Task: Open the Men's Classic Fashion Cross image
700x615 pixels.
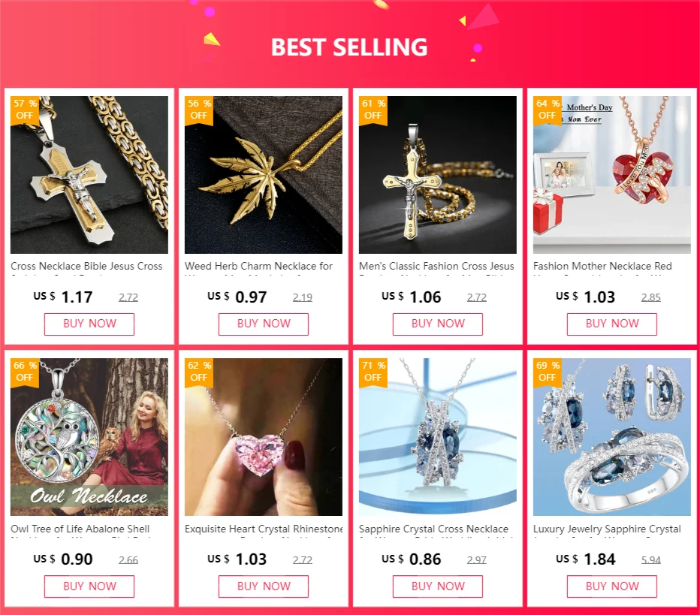Action: point(437,175)
